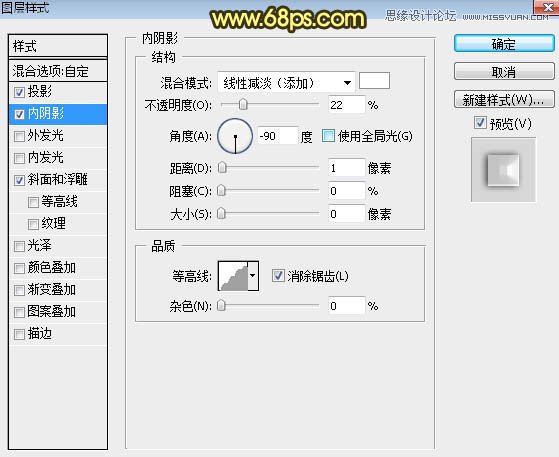Screen dimensions: 559x457
Task: Click the shadow color swatch
Action: click(x=374, y=81)
